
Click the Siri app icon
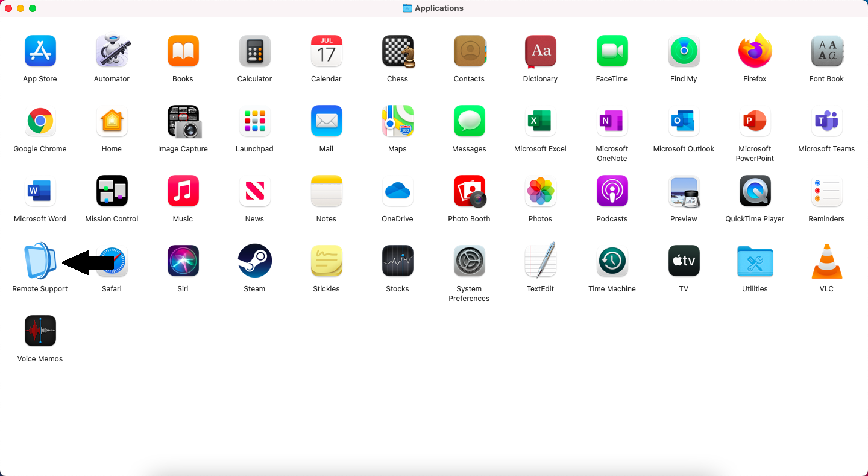pyautogui.click(x=183, y=261)
